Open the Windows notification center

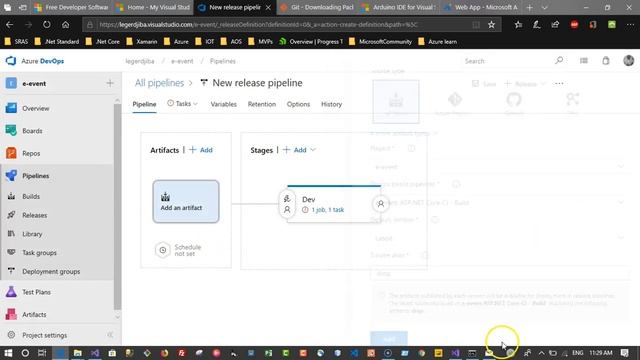[x=625, y=353]
